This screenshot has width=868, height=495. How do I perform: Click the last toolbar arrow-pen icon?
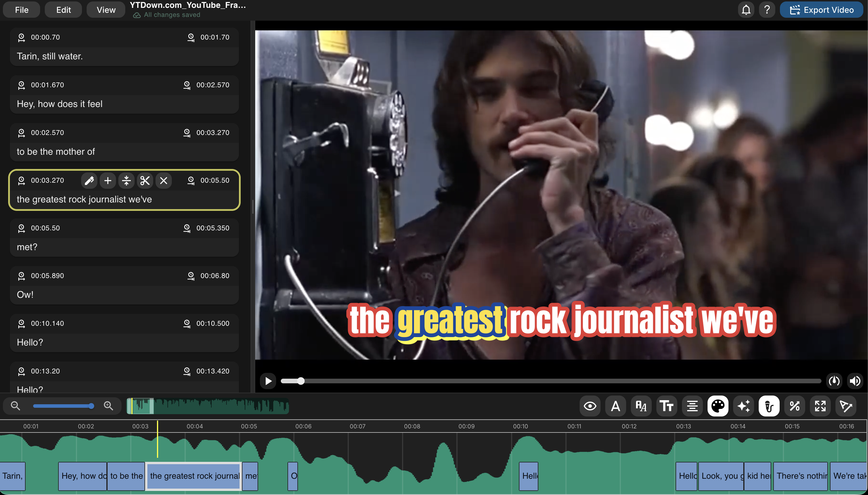pos(846,406)
